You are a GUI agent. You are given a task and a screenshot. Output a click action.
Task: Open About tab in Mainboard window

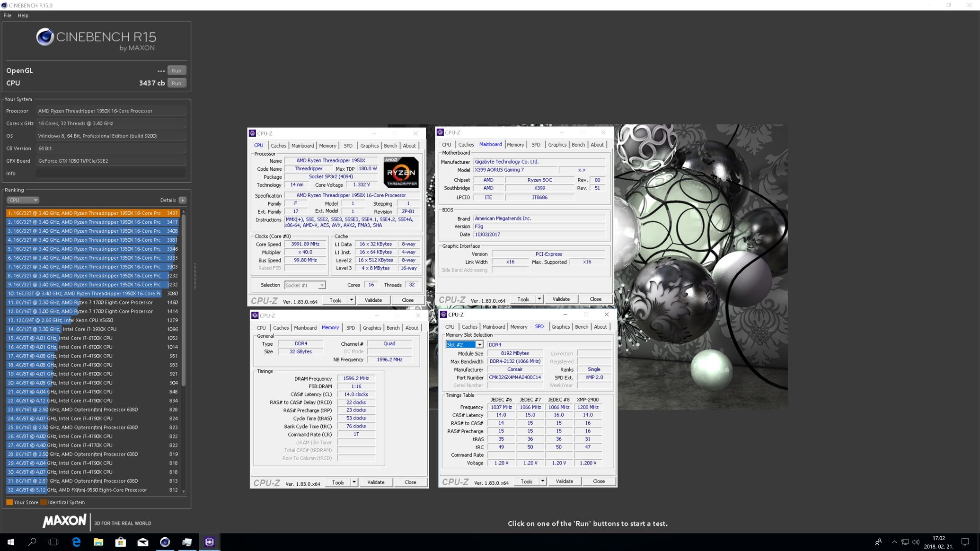coord(597,145)
